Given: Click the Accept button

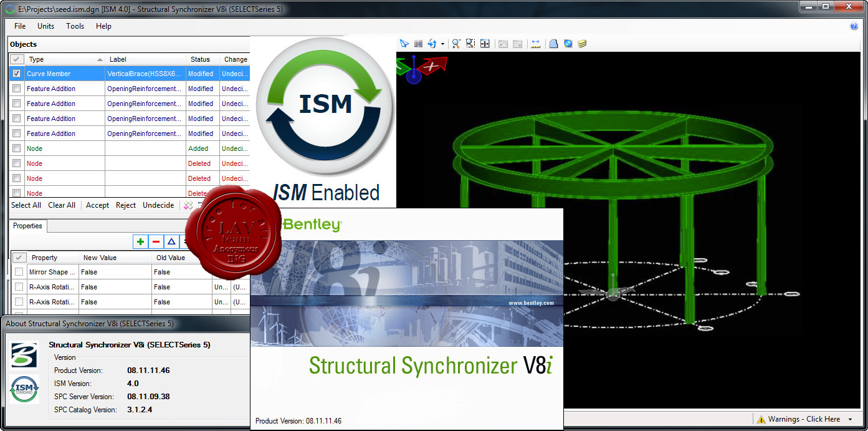Looking at the screenshot, I should (97, 205).
